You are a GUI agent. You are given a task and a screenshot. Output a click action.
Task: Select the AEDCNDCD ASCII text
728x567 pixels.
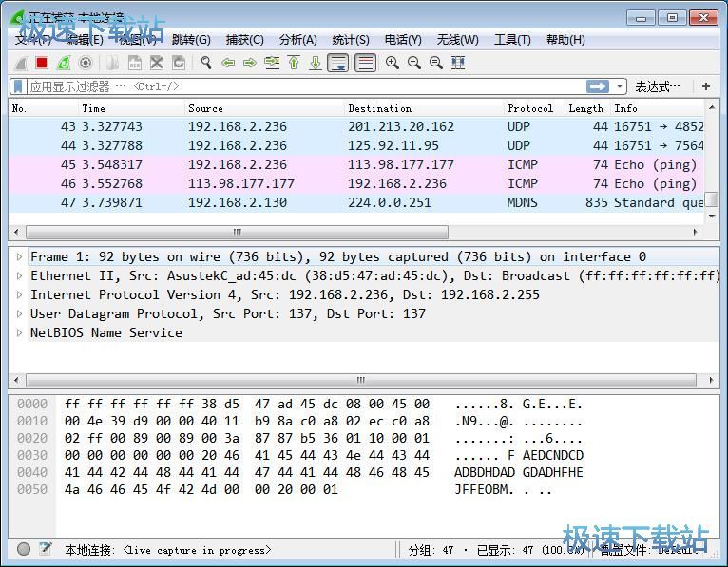[552, 455]
